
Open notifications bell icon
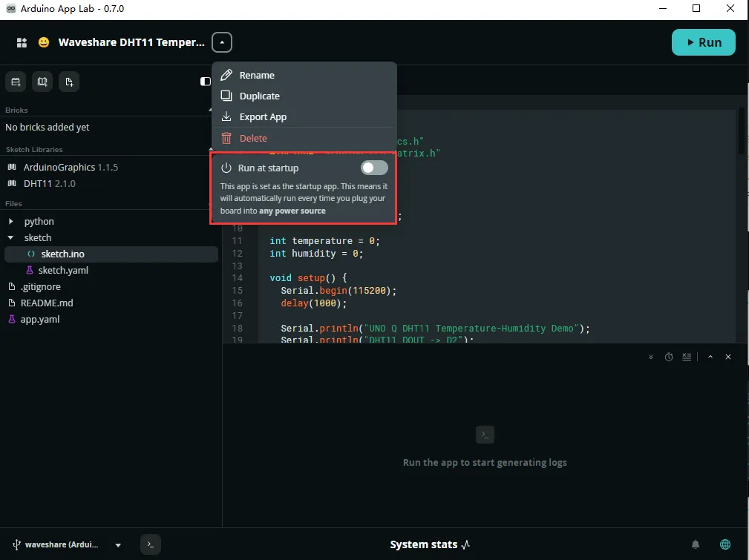pyautogui.click(x=696, y=544)
